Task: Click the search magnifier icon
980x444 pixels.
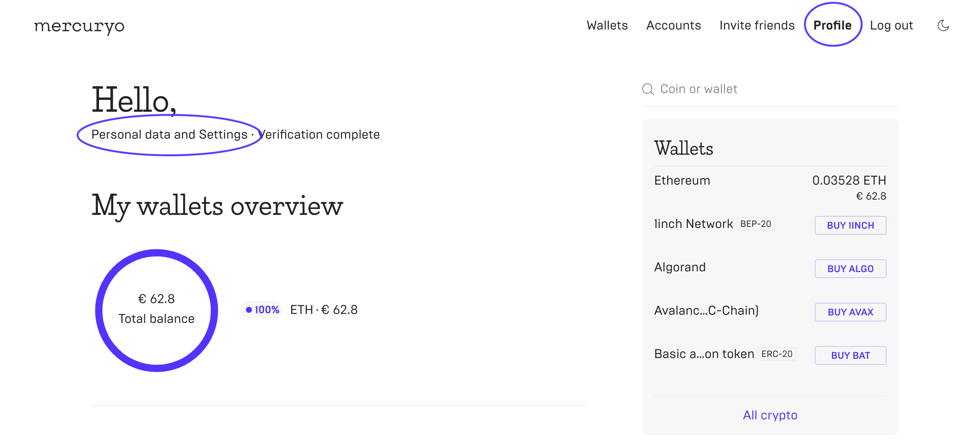Action: 647,89
